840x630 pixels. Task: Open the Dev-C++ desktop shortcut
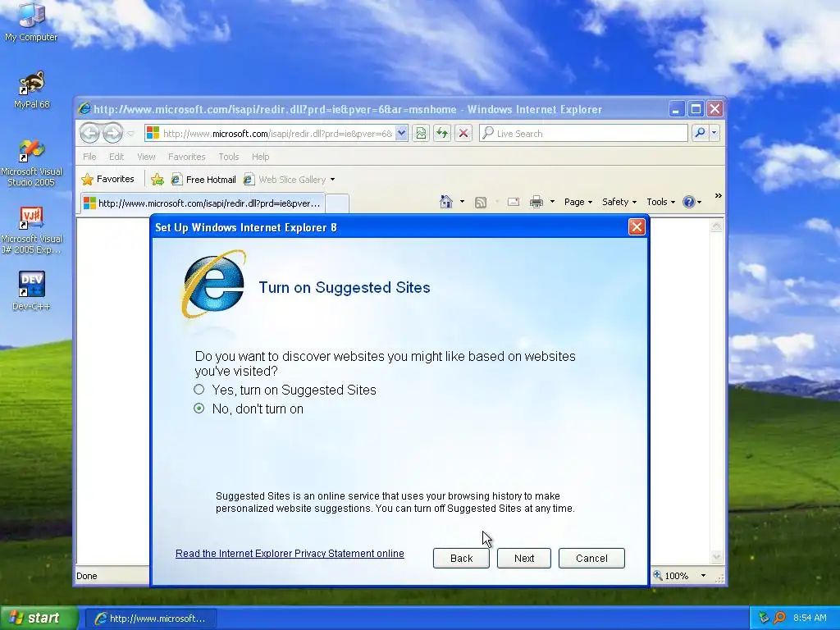click(x=31, y=290)
